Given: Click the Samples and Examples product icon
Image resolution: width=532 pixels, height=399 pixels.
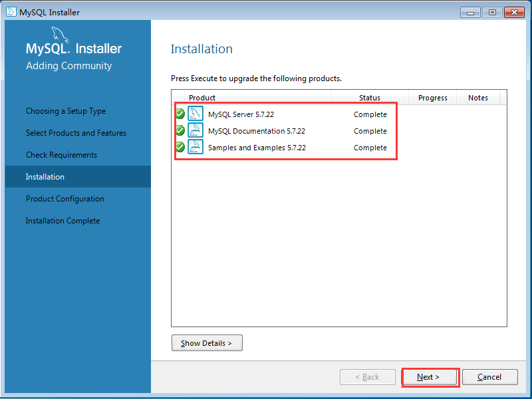Looking at the screenshot, I should click(x=196, y=147).
